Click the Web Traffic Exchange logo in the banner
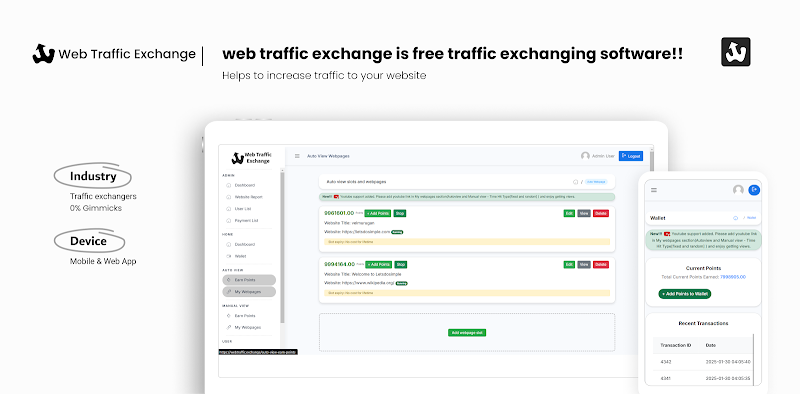This screenshot has height=394, width=800. (x=114, y=54)
